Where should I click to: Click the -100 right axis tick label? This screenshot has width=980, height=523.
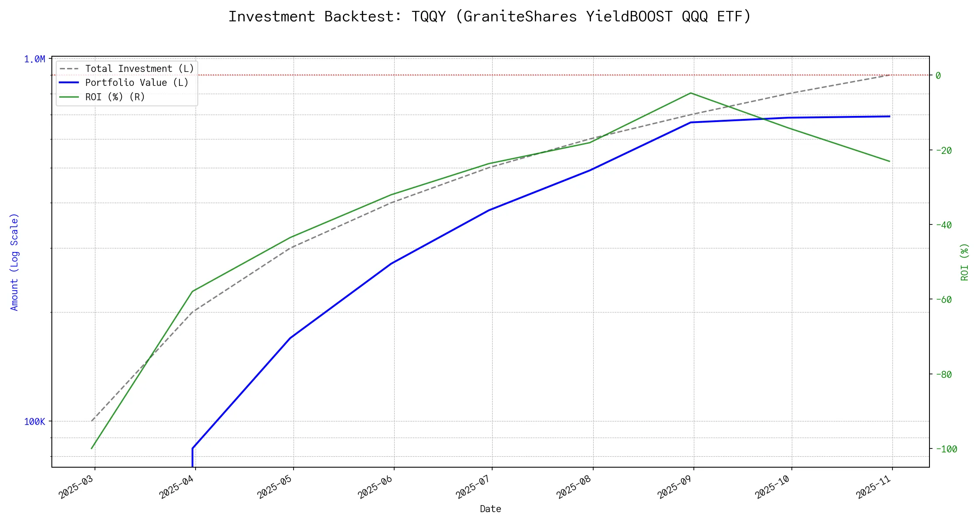946,449
